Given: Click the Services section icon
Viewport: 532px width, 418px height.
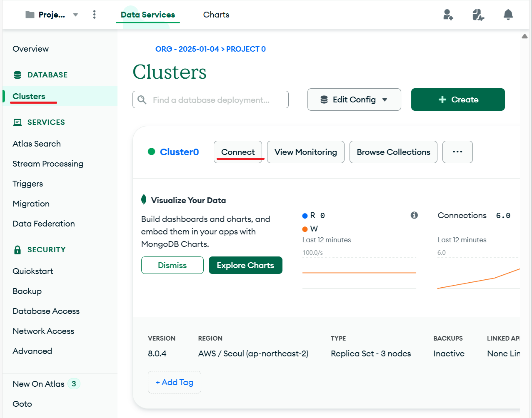Looking at the screenshot, I should (x=17, y=122).
